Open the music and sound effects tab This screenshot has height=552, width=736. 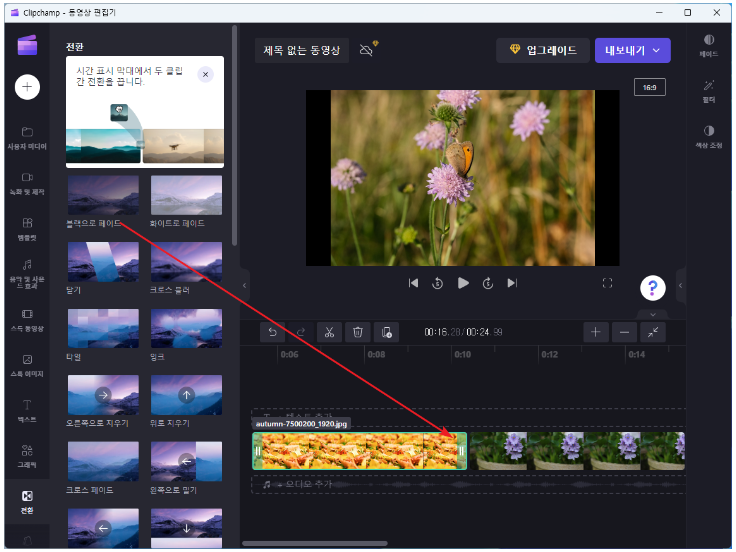click(27, 274)
